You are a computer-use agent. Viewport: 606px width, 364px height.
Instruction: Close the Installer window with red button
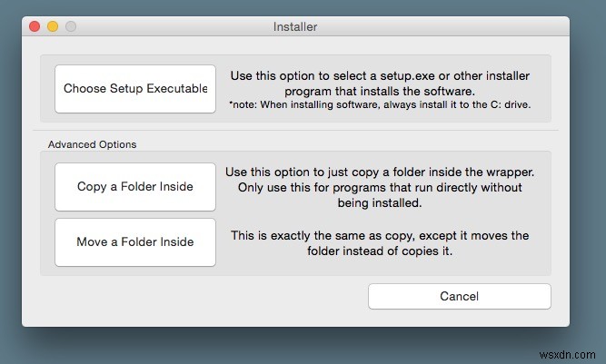click(x=35, y=27)
